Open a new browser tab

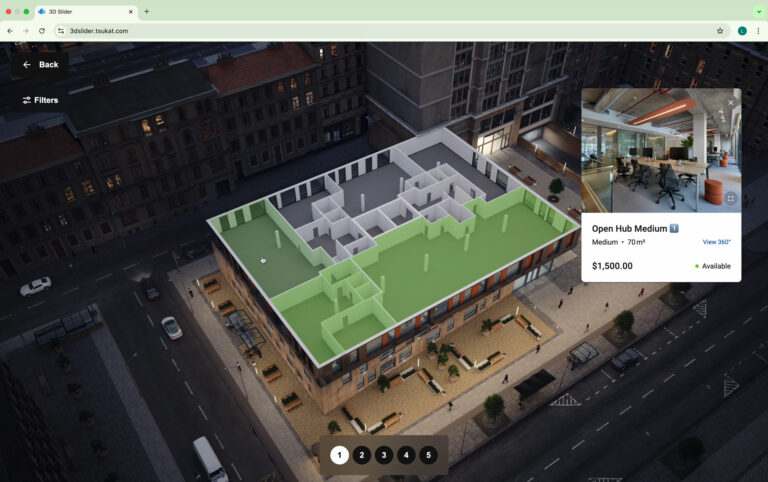tap(146, 11)
